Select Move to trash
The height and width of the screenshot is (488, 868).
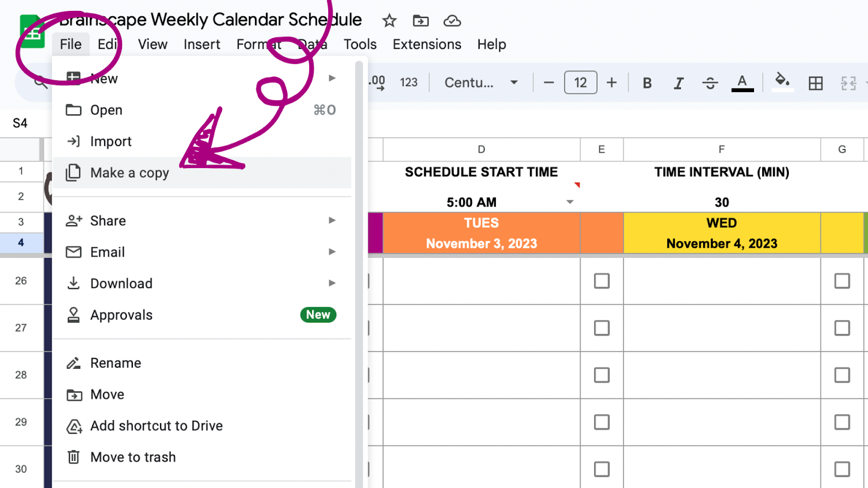(133, 457)
